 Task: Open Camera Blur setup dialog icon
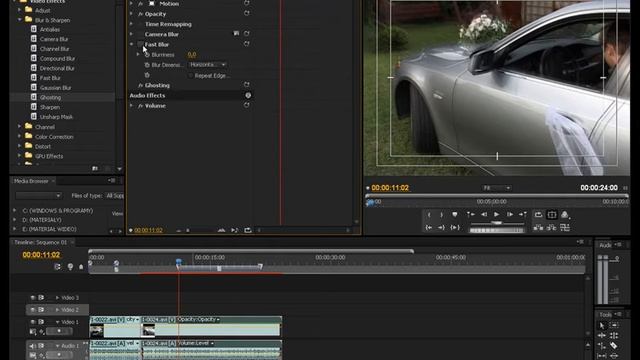pyautogui.click(x=236, y=33)
